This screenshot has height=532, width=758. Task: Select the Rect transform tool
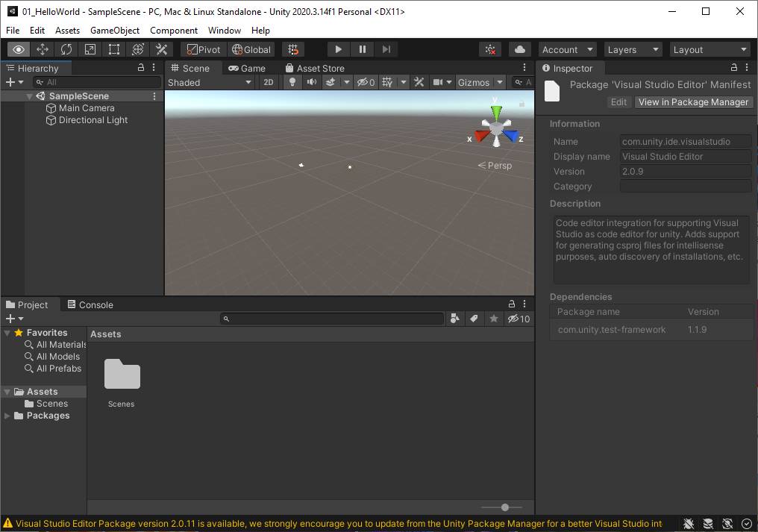[x=113, y=49]
